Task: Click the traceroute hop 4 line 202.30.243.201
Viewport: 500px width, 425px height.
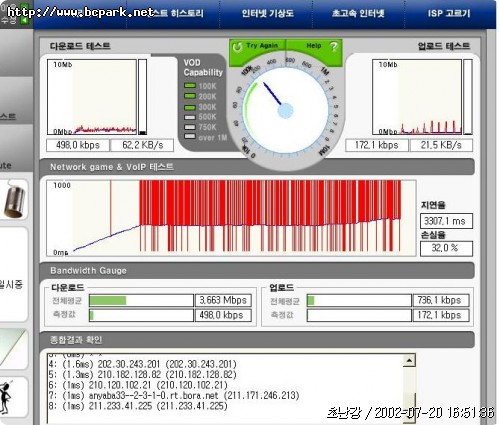Action: click(x=143, y=364)
